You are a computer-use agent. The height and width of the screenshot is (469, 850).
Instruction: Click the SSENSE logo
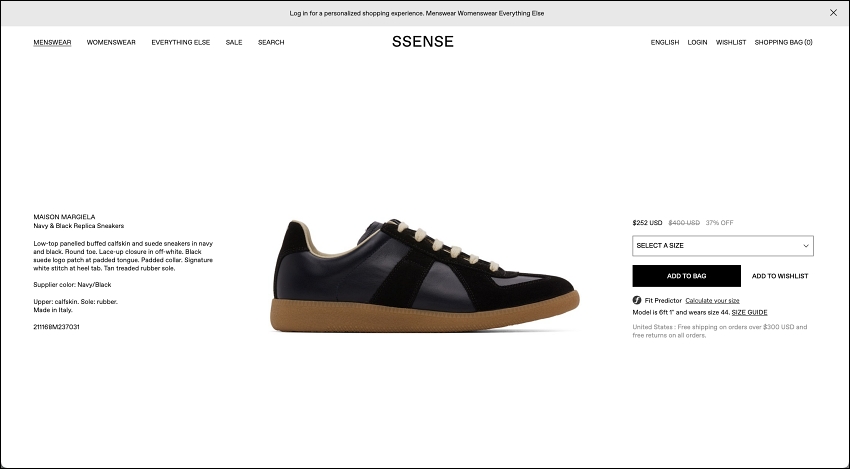(x=423, y=42)
